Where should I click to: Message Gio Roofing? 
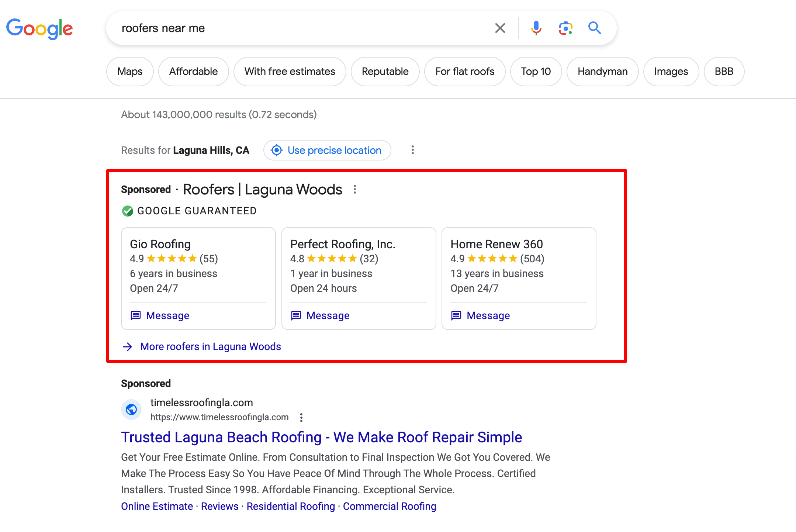(160, 315)
